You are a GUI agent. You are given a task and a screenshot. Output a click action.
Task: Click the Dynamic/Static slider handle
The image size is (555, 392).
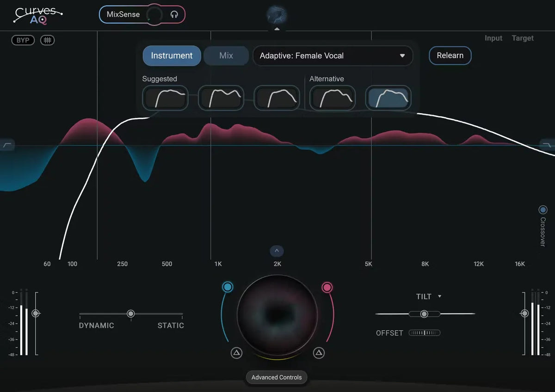(131, 314)
